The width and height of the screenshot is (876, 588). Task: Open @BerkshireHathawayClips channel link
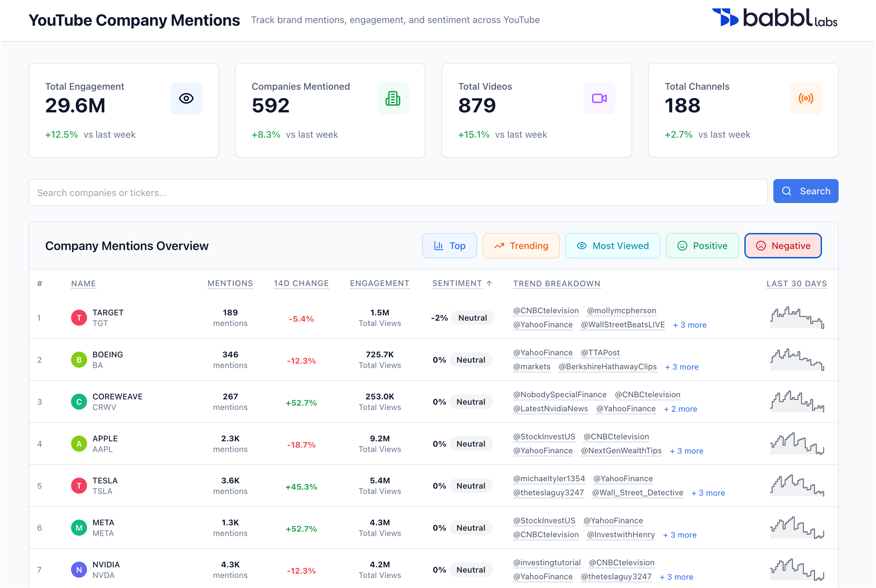(x=607, y=367)
